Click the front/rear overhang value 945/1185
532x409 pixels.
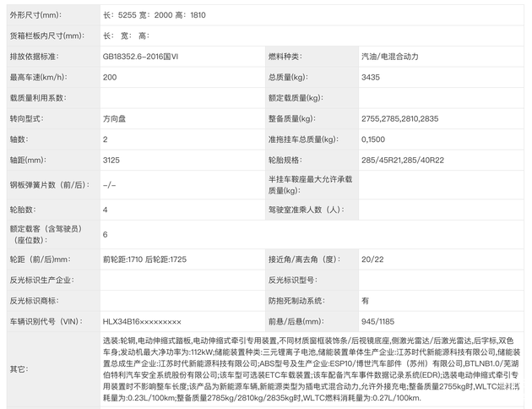(377, 321)
